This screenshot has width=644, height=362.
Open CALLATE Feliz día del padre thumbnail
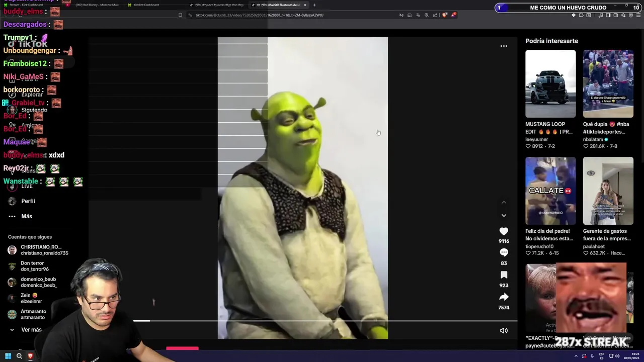click(x=550, y=191)
